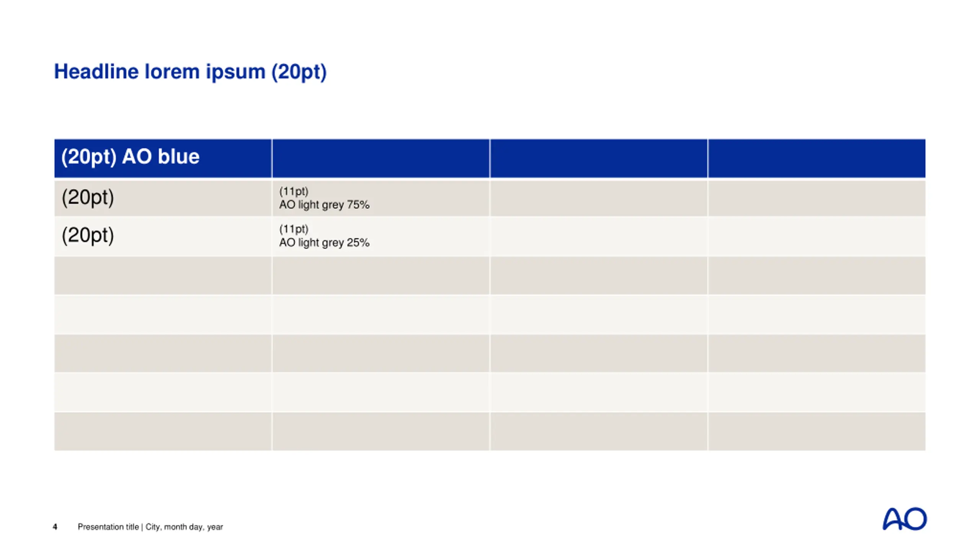Click third-column cell in 75% grey row
Viewport: 980px width, 551px height.
click(599, 198)
